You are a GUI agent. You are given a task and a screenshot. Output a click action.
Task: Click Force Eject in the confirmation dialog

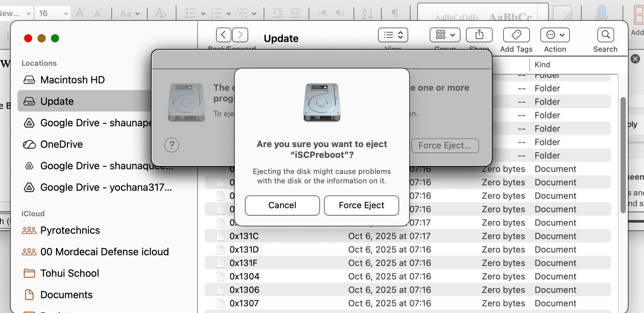tap(361, 205)
